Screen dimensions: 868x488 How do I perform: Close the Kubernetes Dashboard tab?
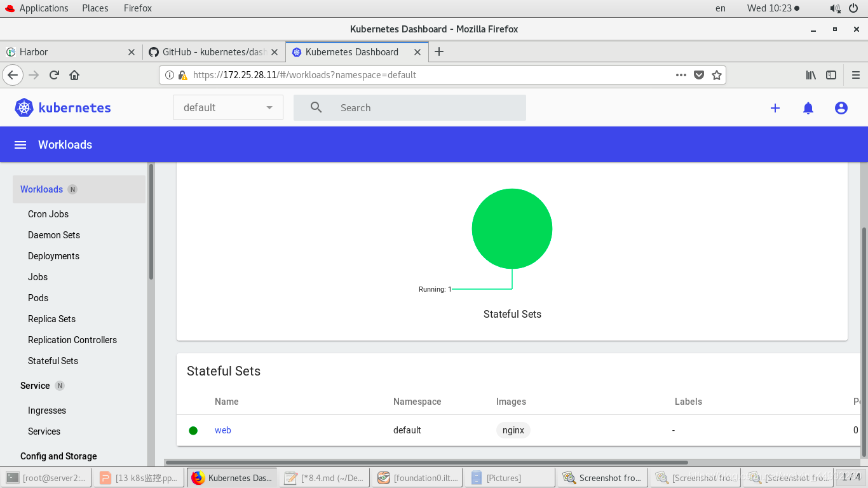[417, 52]
